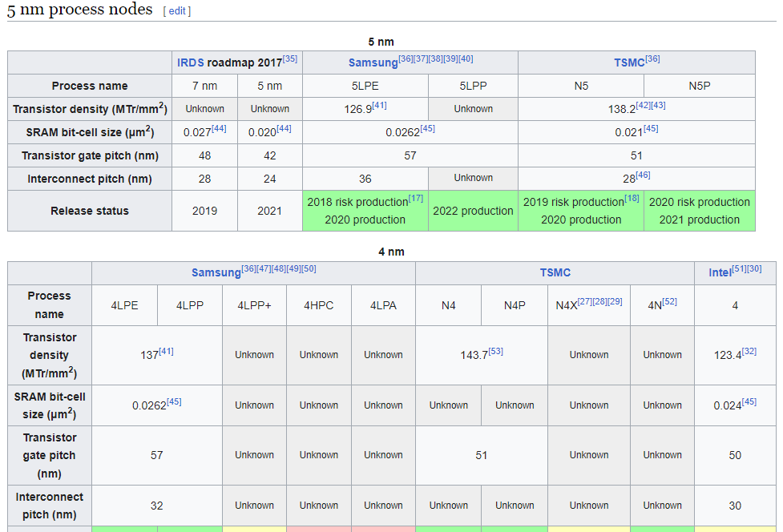This screenshot has width=783, height=532.
Task: Click Samsung 4 nm interconnect pitch 32
Action: tap(157, 506)
